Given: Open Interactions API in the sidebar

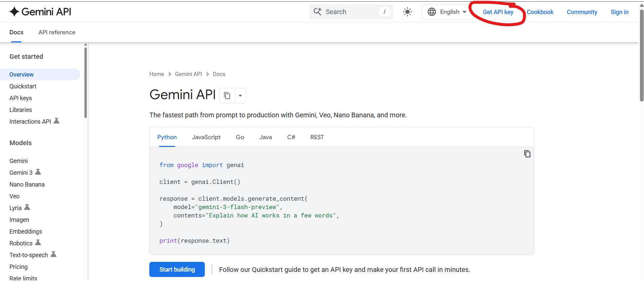Looking at the screenshot, I should [30, 122].
